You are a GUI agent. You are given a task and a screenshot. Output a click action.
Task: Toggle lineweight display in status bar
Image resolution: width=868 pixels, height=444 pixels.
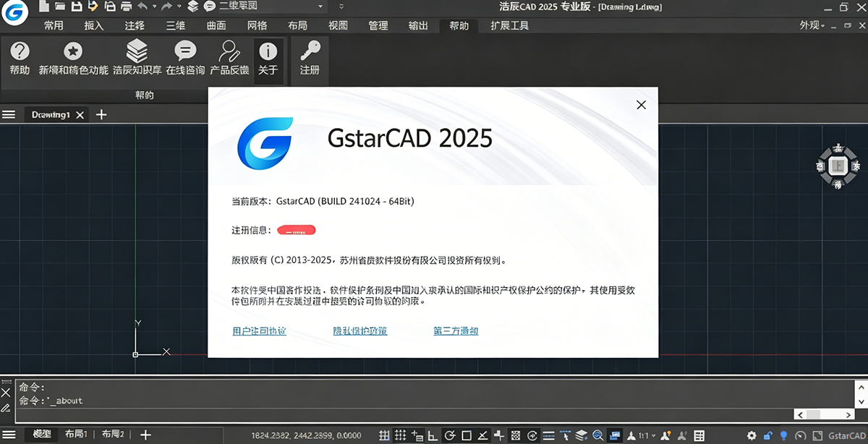point(548,435)
